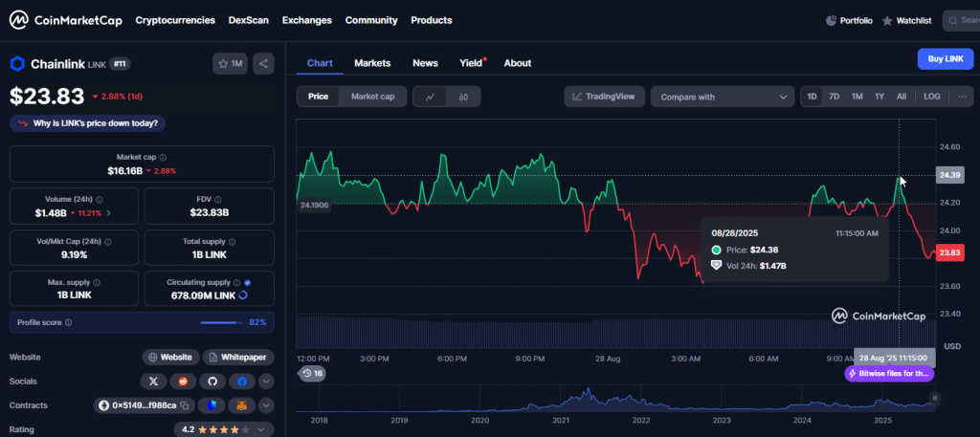Open the GitHub social link
This screenshot has height=437, width=980.
[x=212, y=382]
